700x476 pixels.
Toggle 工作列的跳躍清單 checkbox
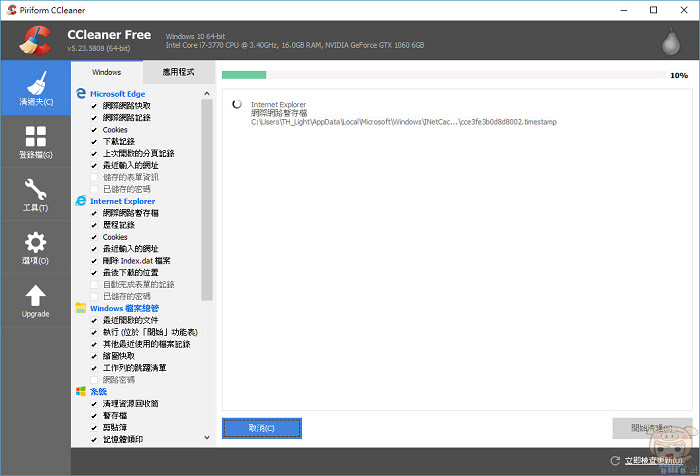94,368
